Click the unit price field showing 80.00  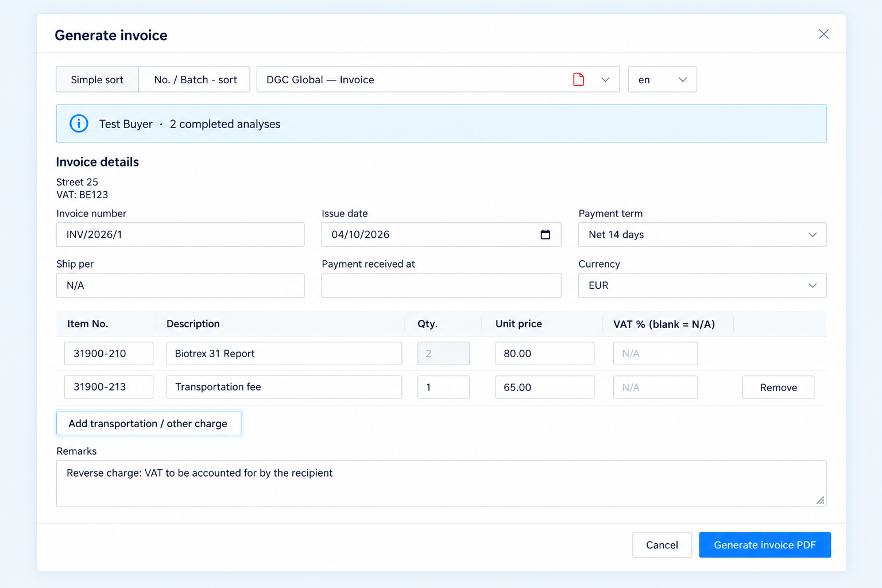coord(544,353)
